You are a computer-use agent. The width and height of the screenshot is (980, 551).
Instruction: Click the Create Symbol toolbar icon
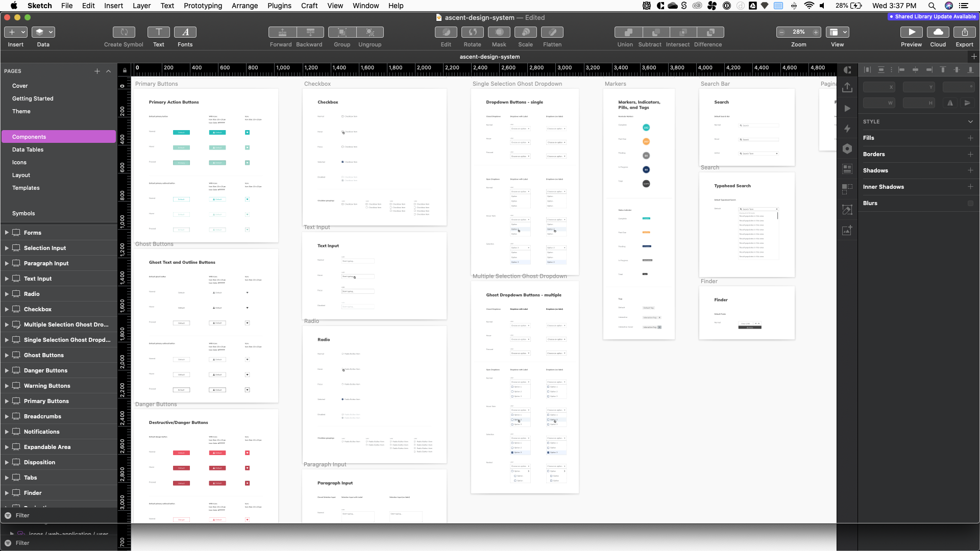[124, 32]
